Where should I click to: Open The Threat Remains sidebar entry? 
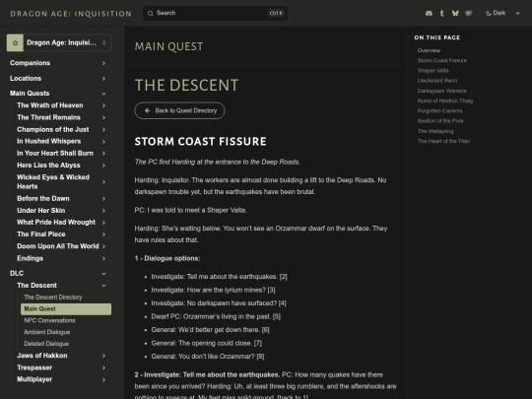[49, 117]
